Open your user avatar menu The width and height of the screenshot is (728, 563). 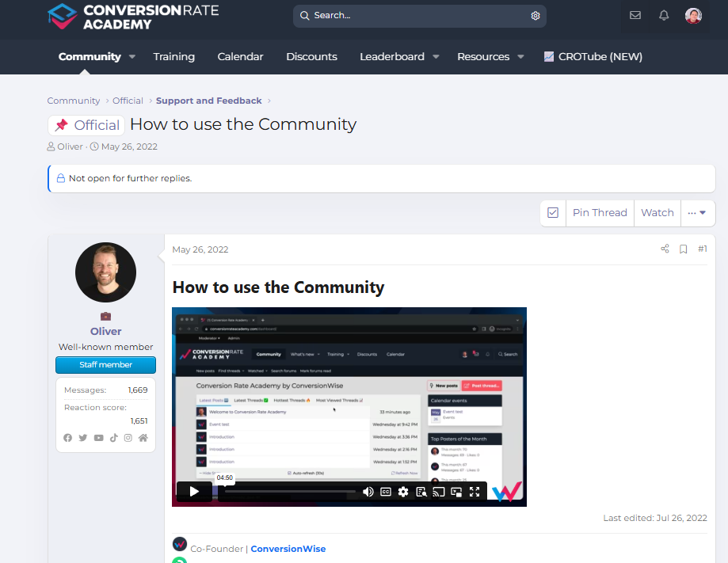(x=693, y=15)
